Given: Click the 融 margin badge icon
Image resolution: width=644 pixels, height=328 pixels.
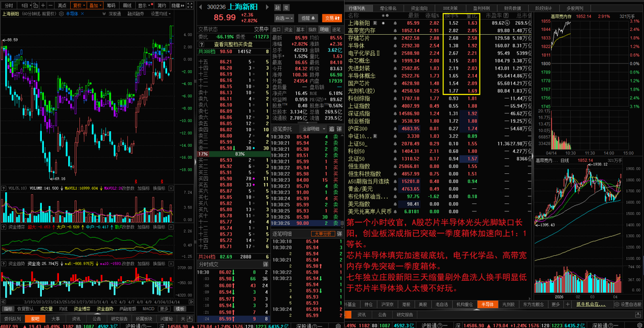Looking at the screenshot, I should point(278,8).
